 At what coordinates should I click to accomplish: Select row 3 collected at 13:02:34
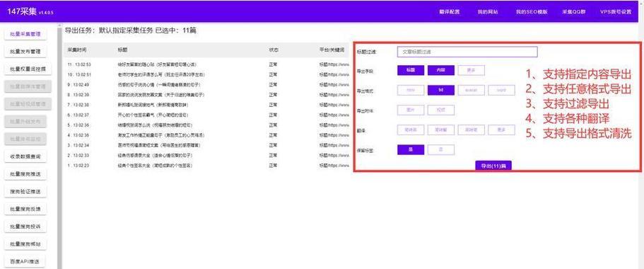(207, 145)
